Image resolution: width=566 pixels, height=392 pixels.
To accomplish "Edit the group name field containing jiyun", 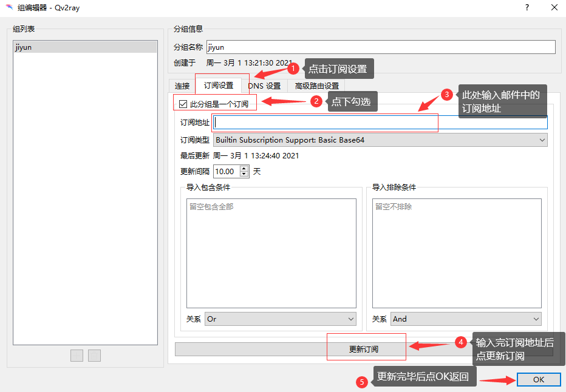I will pos(381,47).
